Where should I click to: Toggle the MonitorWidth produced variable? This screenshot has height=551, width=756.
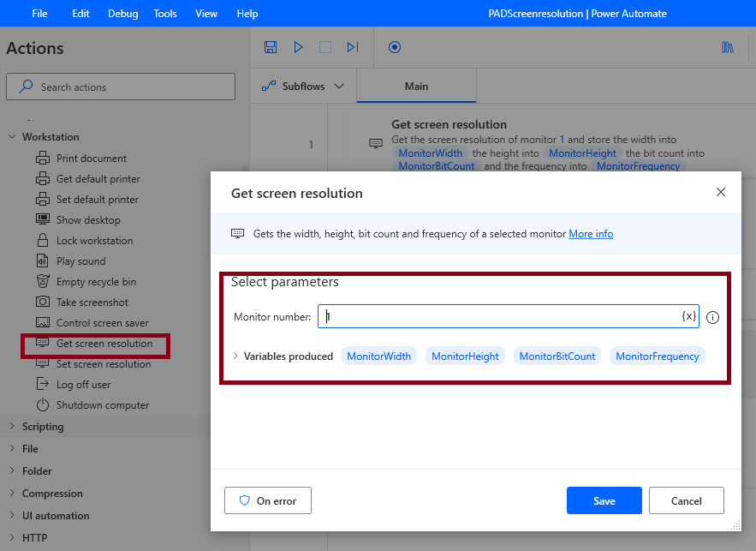pos(378,356)
